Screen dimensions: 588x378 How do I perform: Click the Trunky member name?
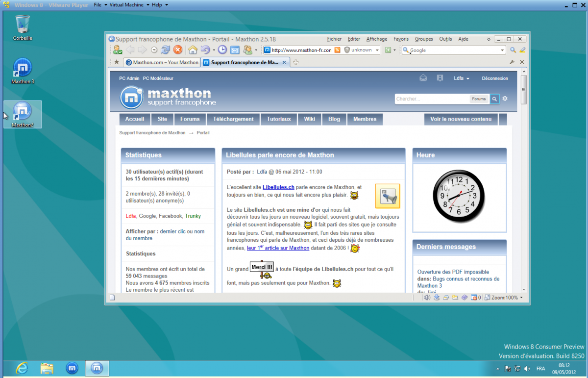(193, 216)
